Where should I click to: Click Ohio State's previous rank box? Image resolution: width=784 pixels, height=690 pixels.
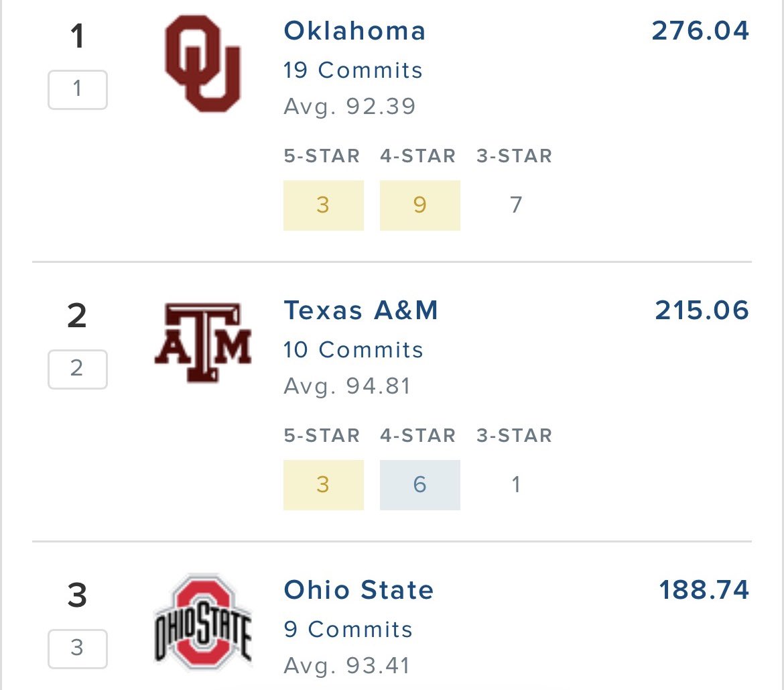point(77,648)
